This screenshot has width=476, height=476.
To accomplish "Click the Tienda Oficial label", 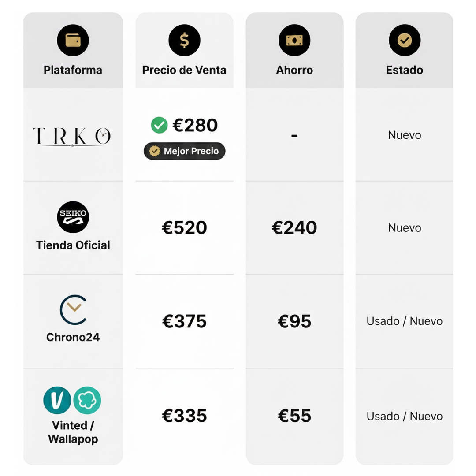I will (x=73, y=245).
